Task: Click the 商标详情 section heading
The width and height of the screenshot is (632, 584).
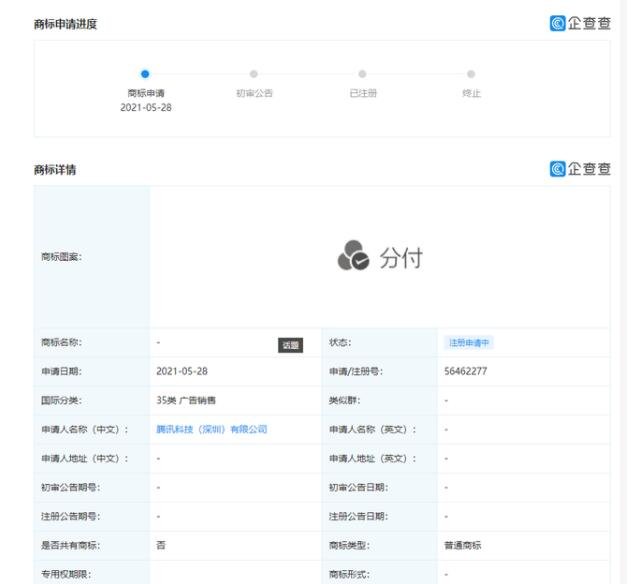Action: 55,170
